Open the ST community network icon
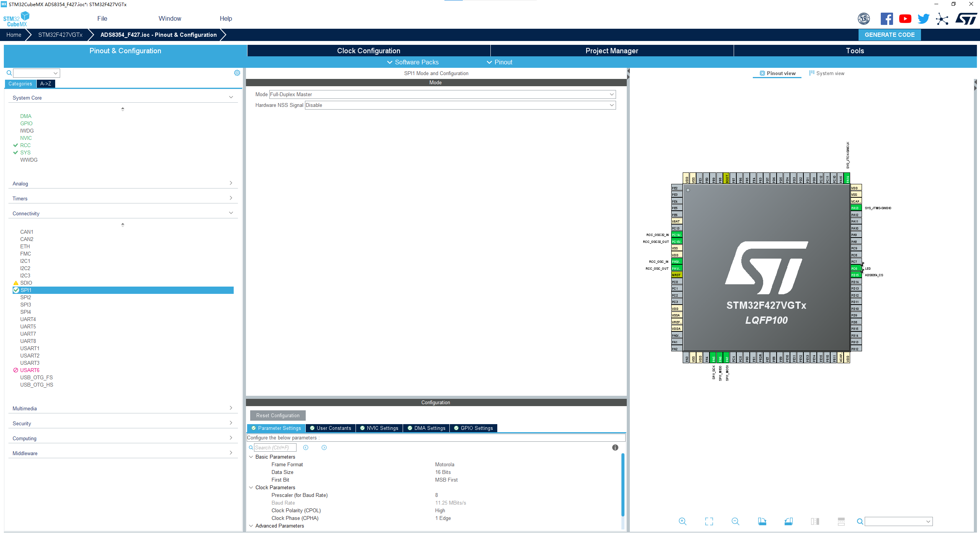 pos(942,19)
